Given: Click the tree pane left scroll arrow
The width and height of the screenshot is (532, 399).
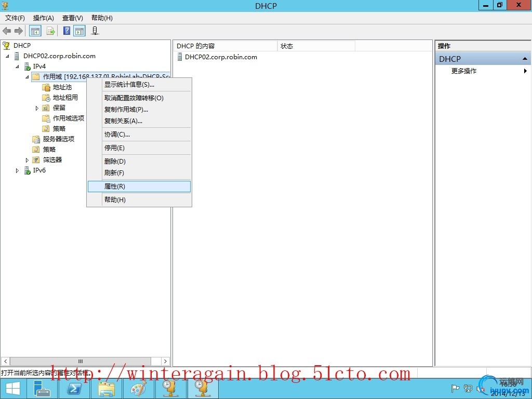Looking at the screenshot, I should (5, 362).
